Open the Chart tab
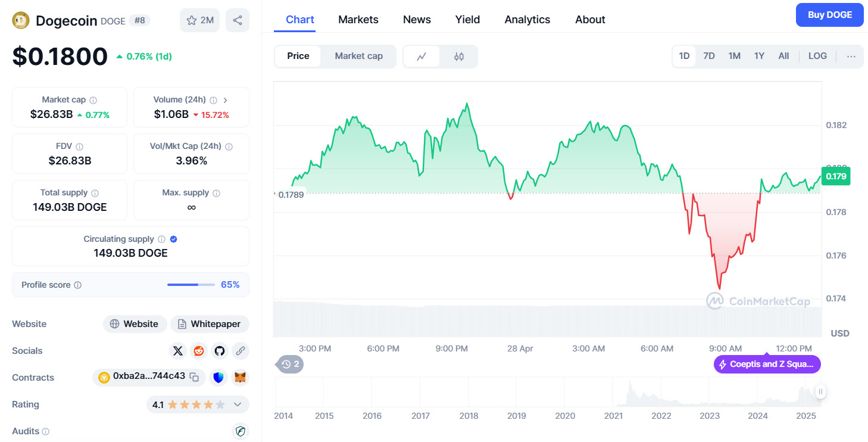This screenshot has width=868, height=442. tap(300, 19)
